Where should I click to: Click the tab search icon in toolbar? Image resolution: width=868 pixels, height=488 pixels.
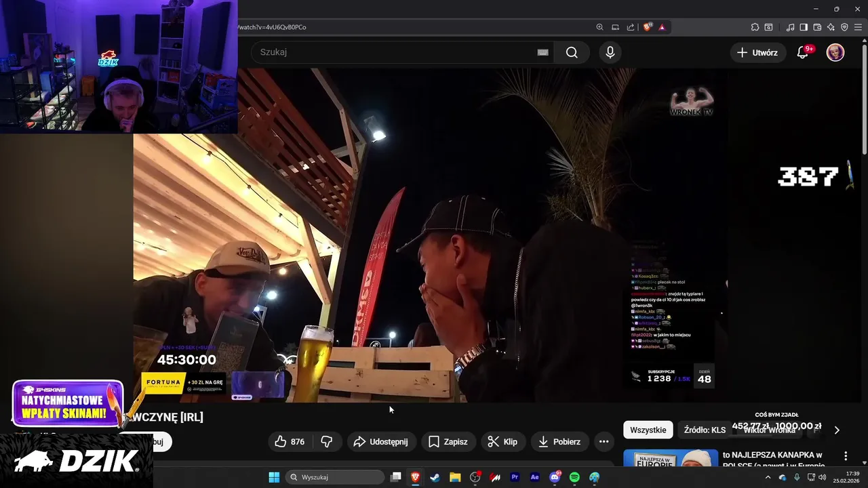coord(768,27)
